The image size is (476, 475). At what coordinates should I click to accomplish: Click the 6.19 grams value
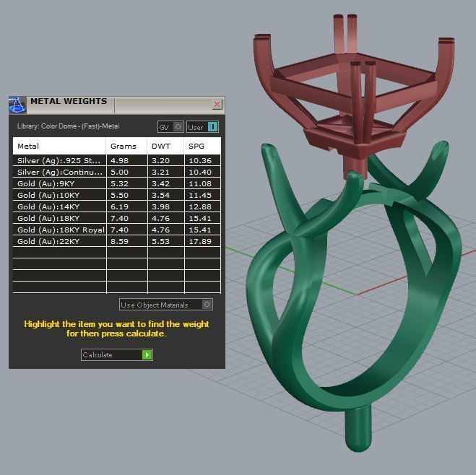(x=120, y=206)
